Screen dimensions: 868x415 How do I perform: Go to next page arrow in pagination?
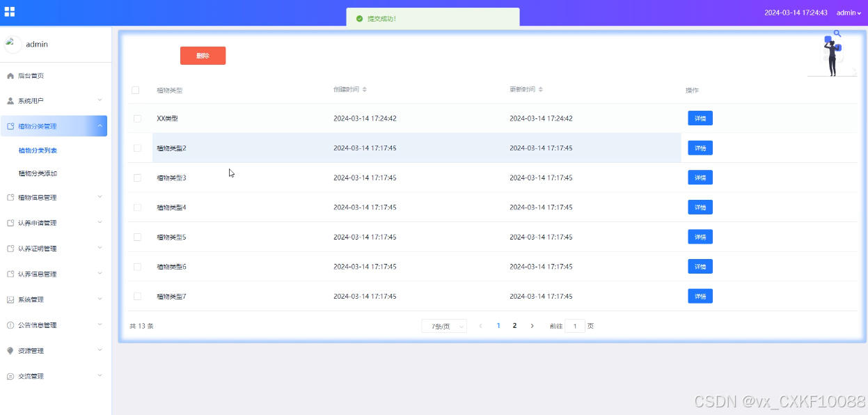[532, 326]
